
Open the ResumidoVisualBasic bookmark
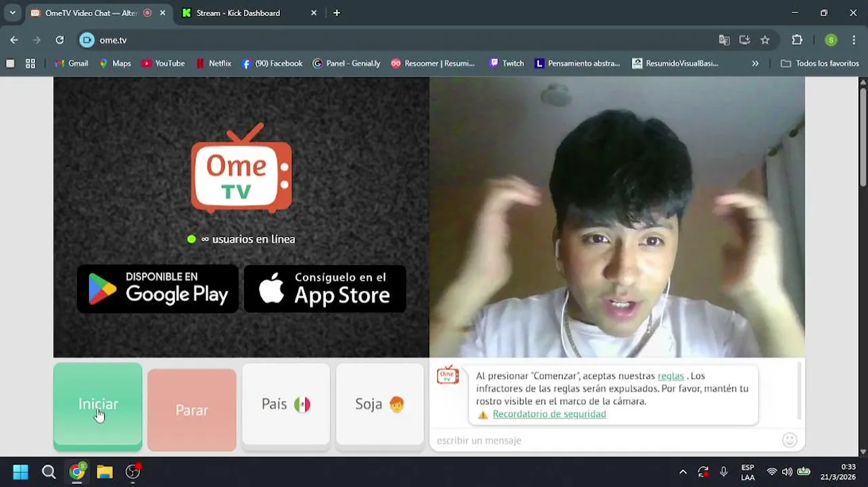click(x=675, y=64)
